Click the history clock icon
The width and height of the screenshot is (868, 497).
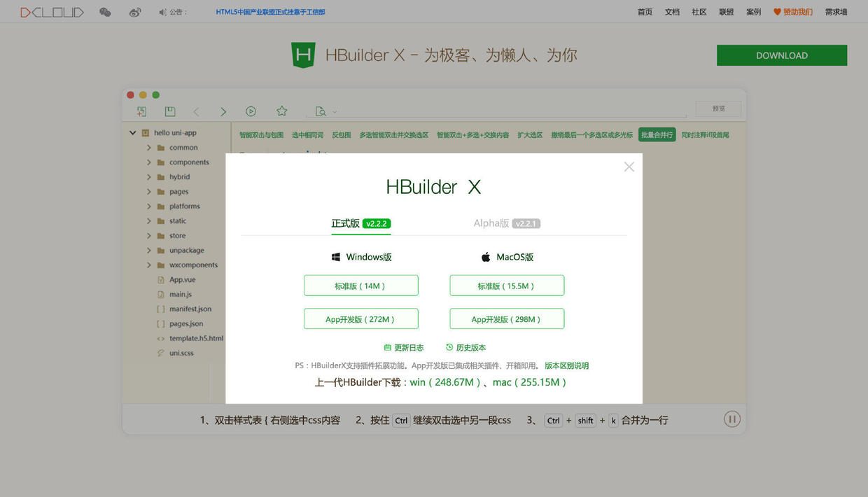tap(449, 347)
